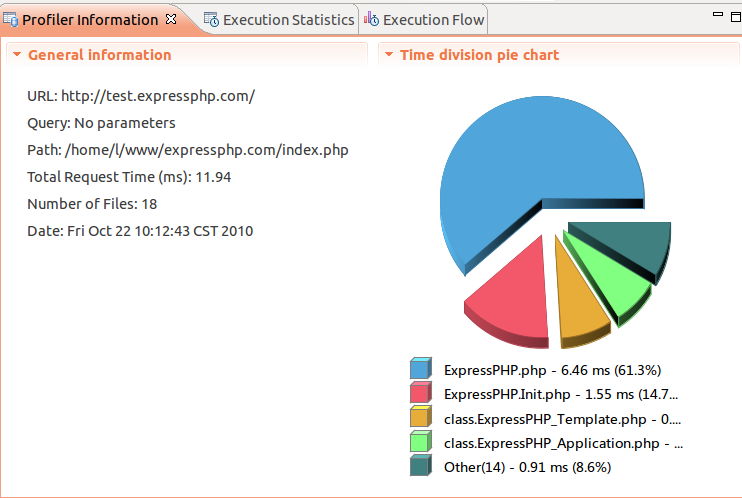Click the light green Application.php legend swatch
The height and width of the screenshot is (498, 742).
421,441
